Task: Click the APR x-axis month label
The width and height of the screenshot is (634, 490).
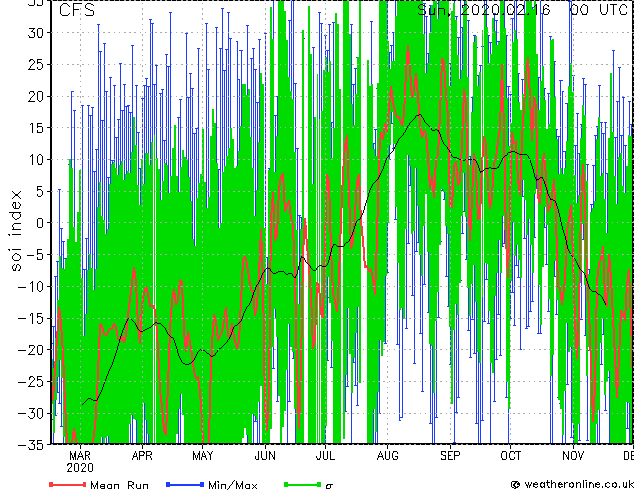Action: coord(142,456)
